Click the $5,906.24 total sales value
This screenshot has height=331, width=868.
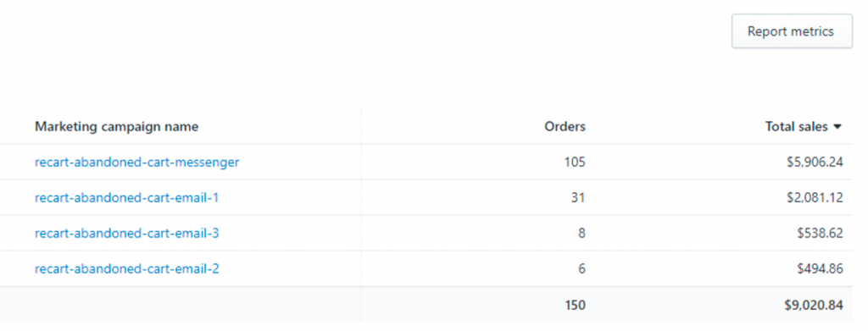[815, 162]
